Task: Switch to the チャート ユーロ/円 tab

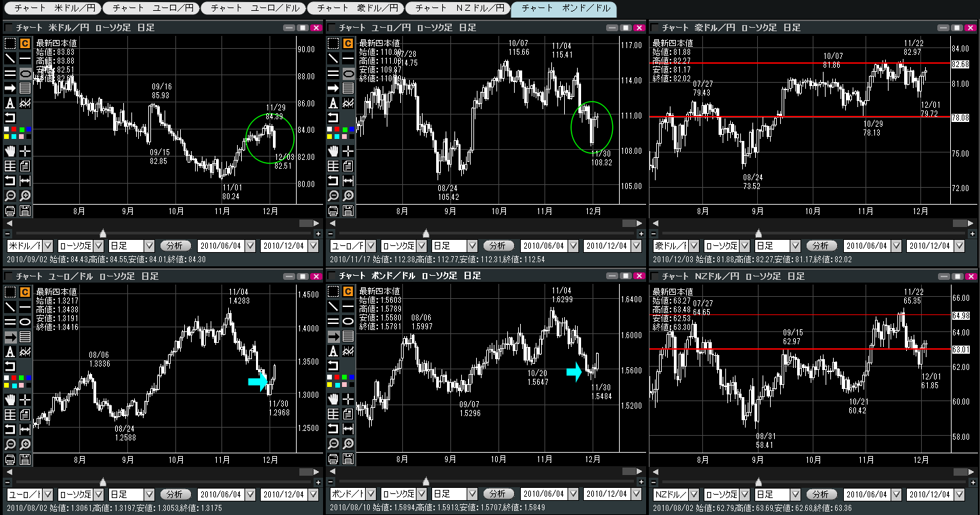Action: [x=151, y=9]
